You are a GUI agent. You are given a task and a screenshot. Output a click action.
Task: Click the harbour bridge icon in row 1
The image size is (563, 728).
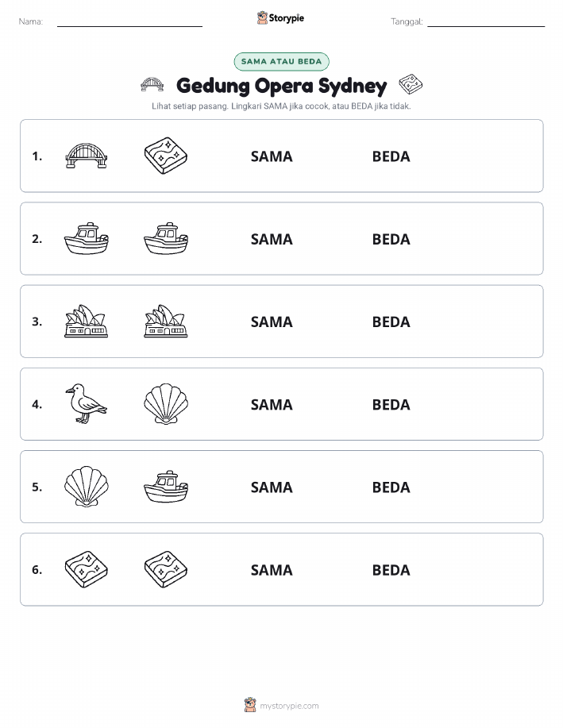(x=86, y=156)
